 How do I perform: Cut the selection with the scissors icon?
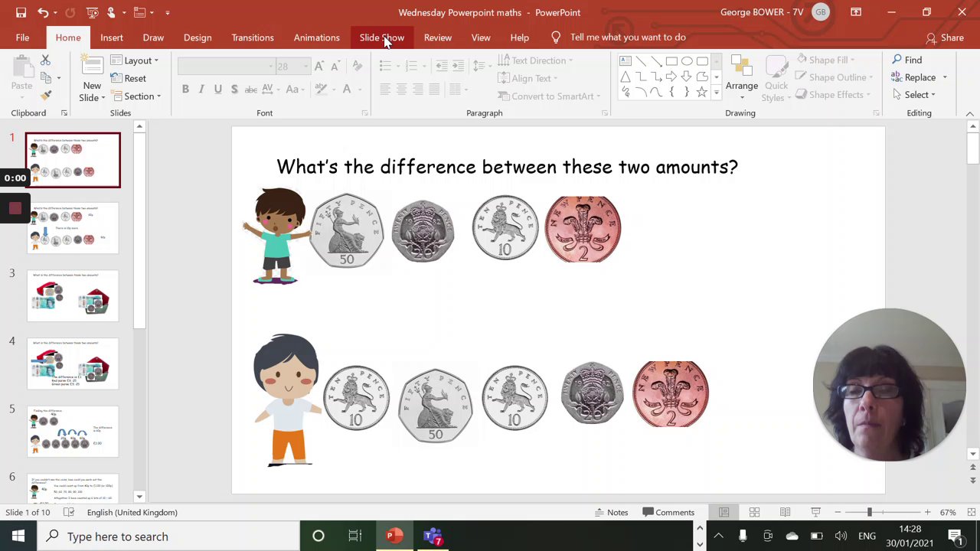[45, 60]
